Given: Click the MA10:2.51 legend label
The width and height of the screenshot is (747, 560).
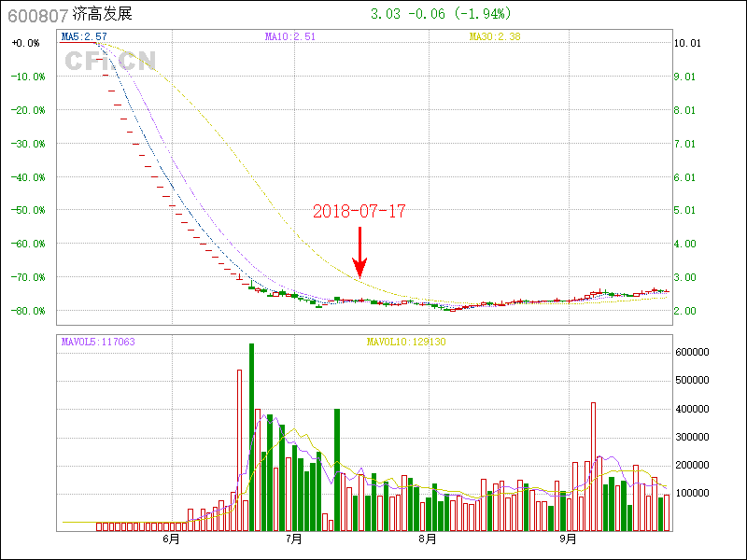Looking at the screenshot, I should 290,36.
